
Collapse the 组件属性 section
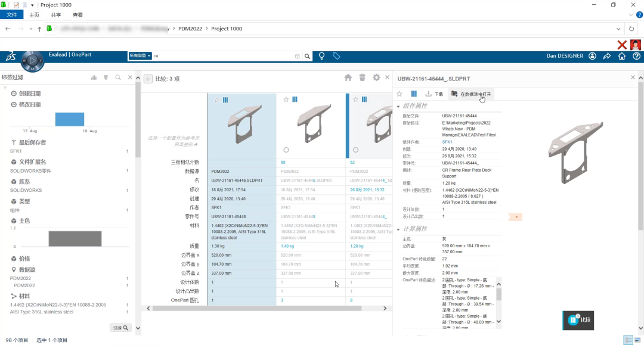point(398,106)
